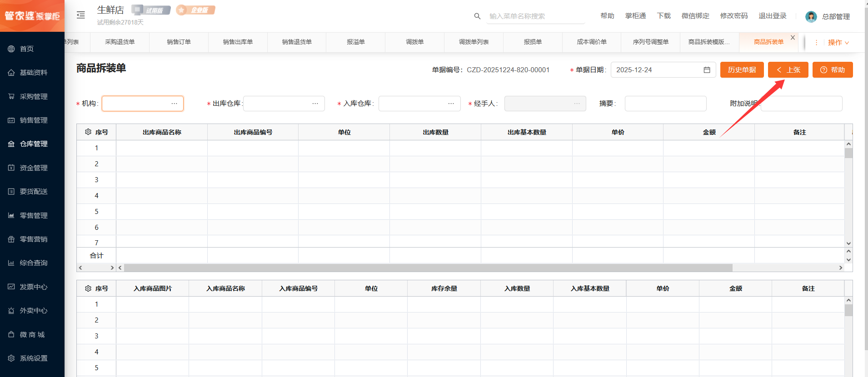The image size is (868, 377).
Task: Click 退出登录 link in header
Action: pyautogui.click(x=772, y=16)
